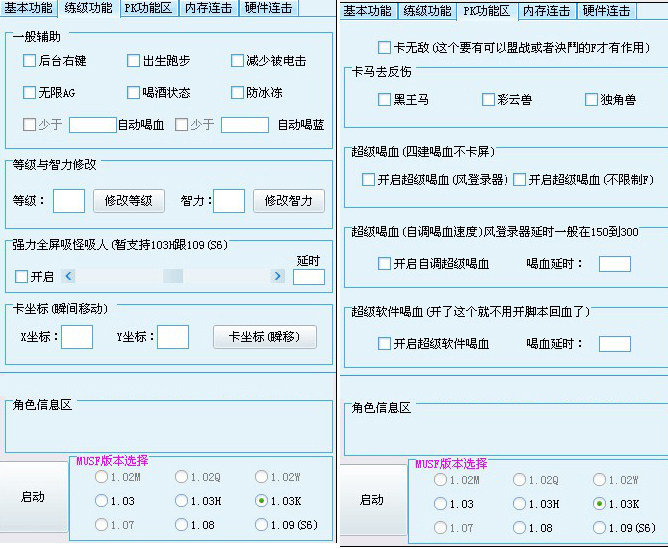Image resolution: width=668 pixels, height=549 pixels.
Task: Click 喝血延时 field for 自调超级喝血
Action: (615, 264)
